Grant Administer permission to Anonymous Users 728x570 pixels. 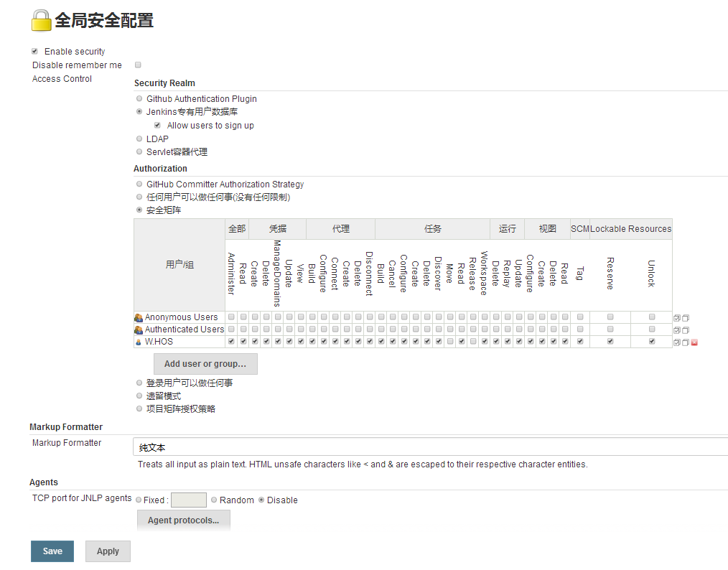point(231,317)
